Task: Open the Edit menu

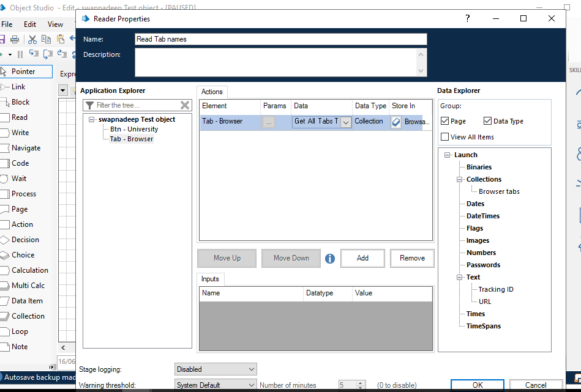Action: click(x=30, y=24)
